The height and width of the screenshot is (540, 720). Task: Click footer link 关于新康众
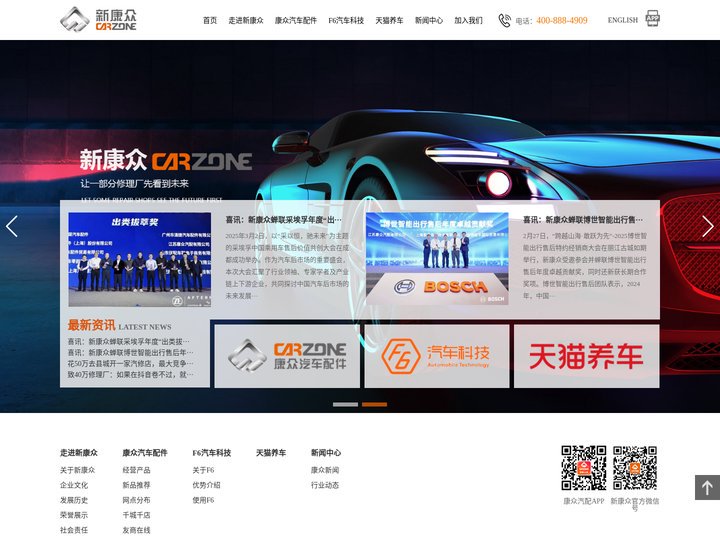click(77, 470)
